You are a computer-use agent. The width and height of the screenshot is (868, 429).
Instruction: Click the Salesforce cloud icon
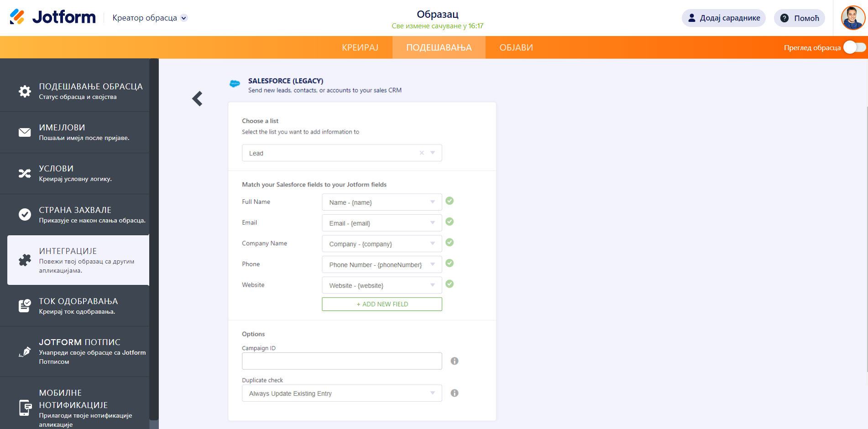pyautogui.click(x=235, y=84)
